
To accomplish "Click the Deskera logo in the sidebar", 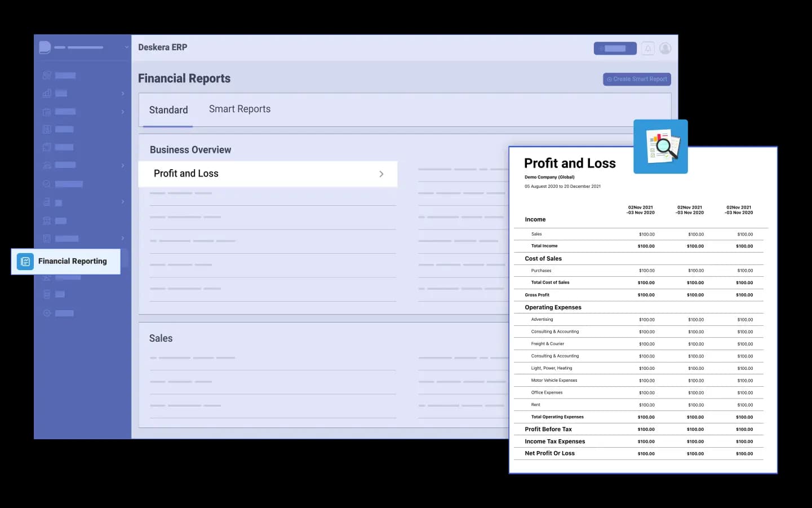I will (x=45, y=47).
